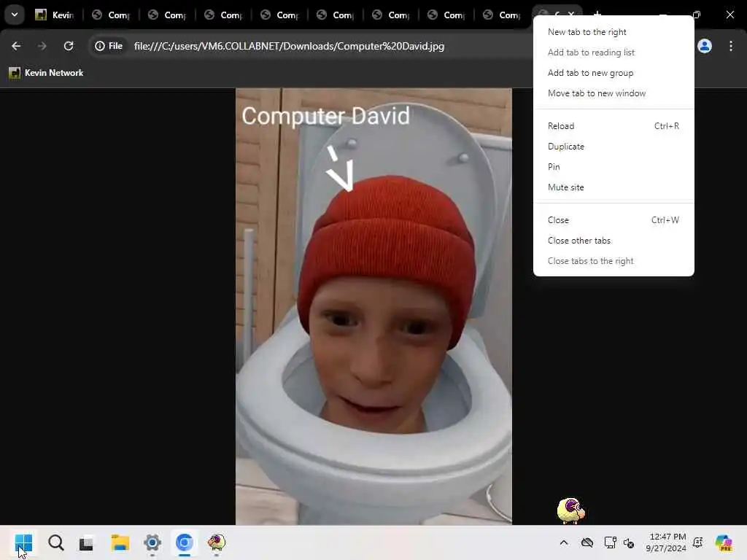This screenshot has width=747, height=560.
Task: Open the network display tray icon
Action: point(610,542)
